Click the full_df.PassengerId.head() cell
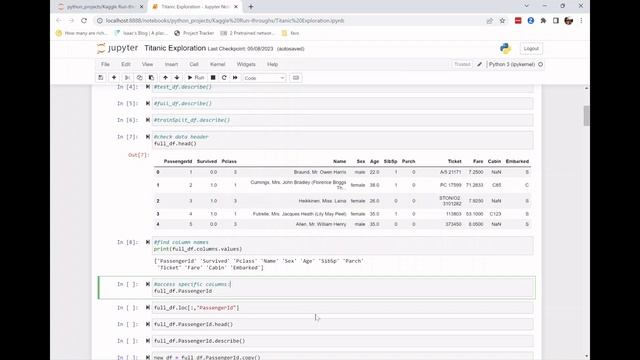This screenshot has height=360, width=640. click(342, 324)
